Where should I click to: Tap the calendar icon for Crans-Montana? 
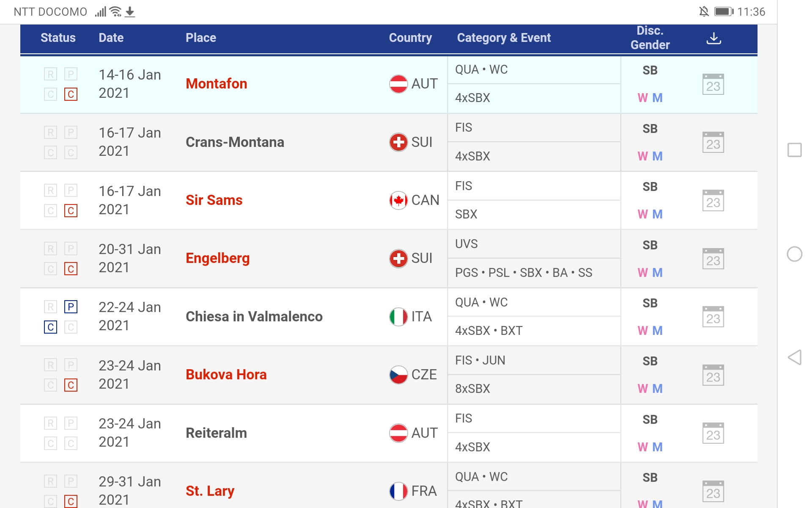pos(713,143)
